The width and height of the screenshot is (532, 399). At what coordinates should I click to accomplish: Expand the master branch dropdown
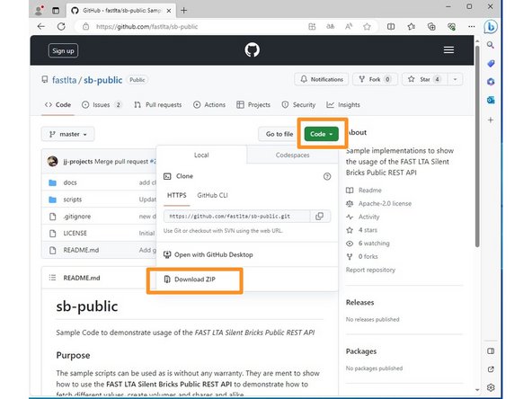pyautogui.click(x=68, y=134)
